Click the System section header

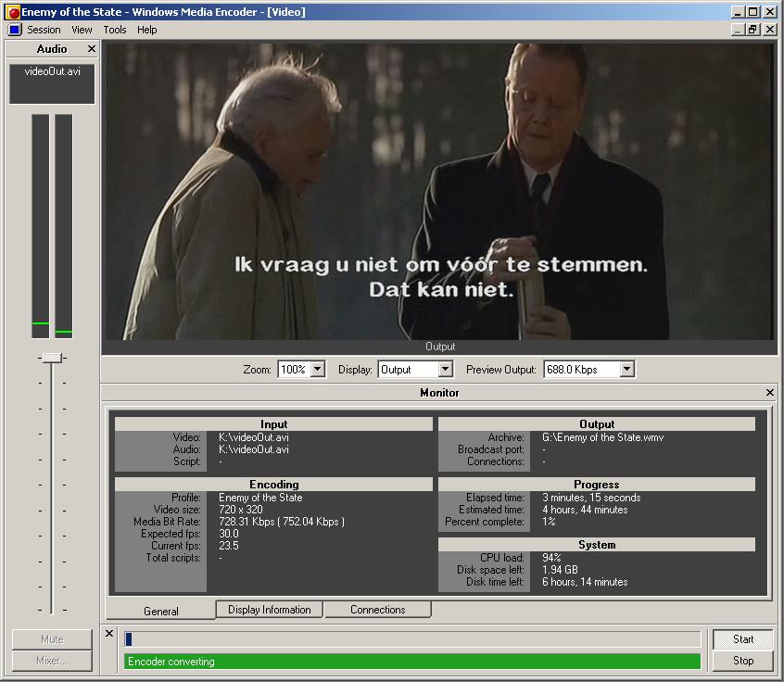(597, 545)
